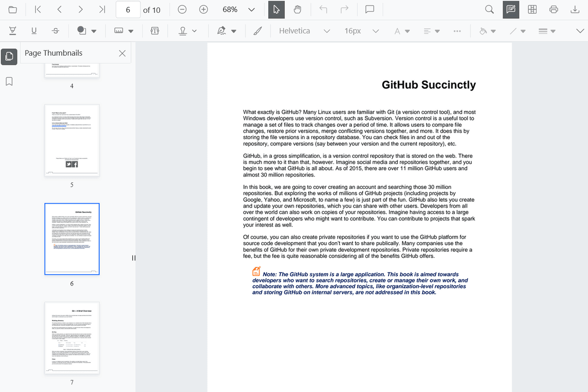Switch to the pan hand tool
This screenshot has height=392, width=588.
(x=298, y=10)
